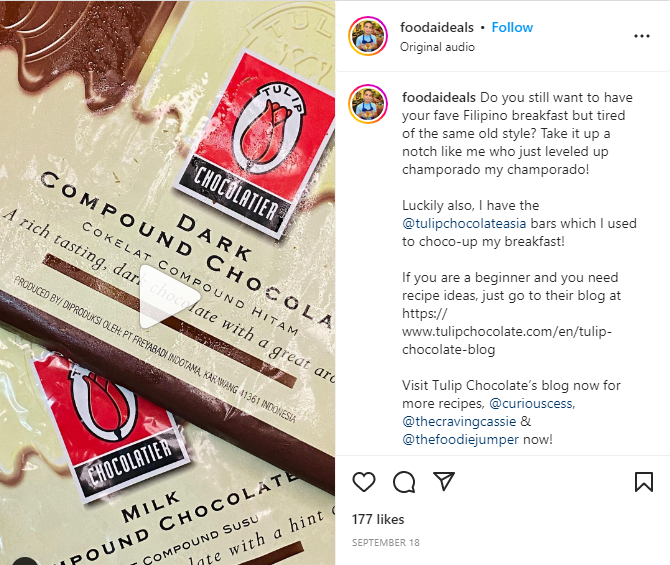Click the audio icon at video's bottom-left corner
Viewport: 670px width, 565px height.
click(x=24, y=560)
